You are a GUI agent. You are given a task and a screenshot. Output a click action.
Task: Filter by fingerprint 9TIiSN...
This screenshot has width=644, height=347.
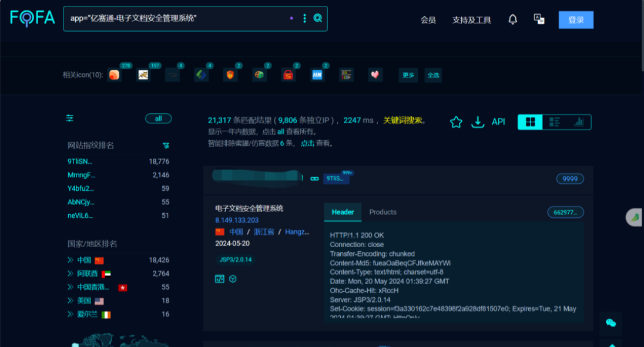pyautogui.click(x=80, y=161)
